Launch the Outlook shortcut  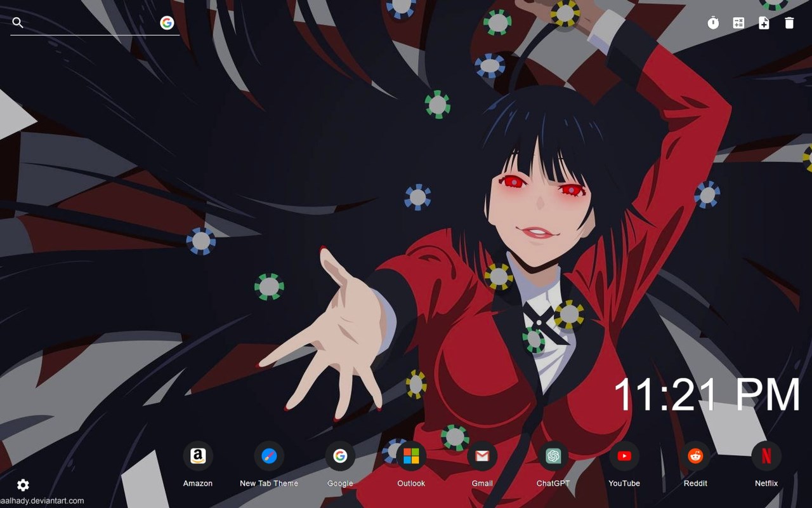click(x=411, y=456)
